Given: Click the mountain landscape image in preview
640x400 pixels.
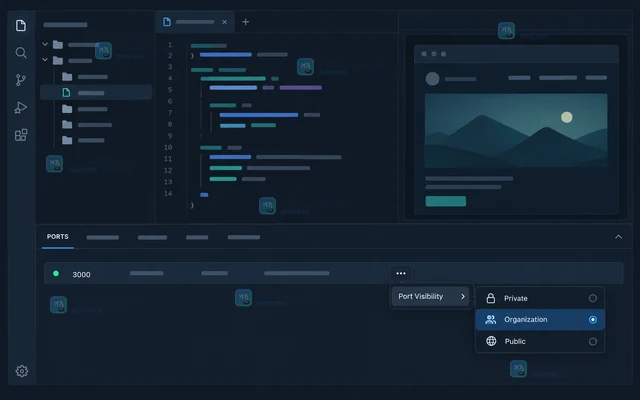Looking at the screenshot, I should click(516, 131).
